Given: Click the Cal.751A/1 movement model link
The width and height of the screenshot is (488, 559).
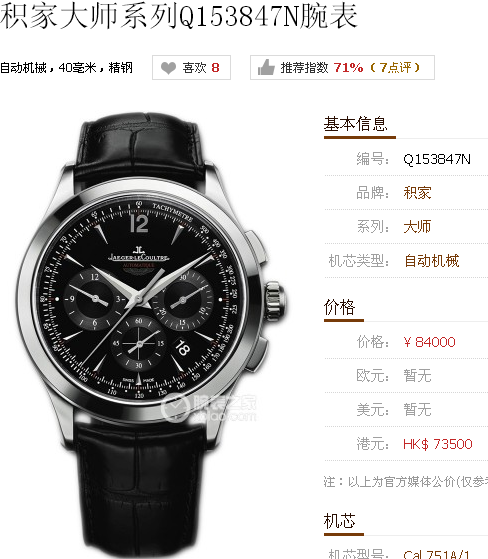Looking at the screenshot, I should click(437, 554).
